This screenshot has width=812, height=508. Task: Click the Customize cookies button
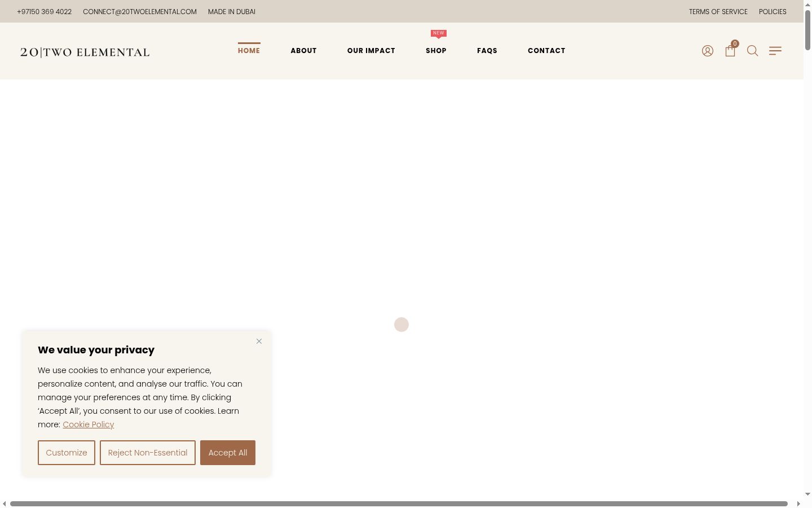pos(67,453)
